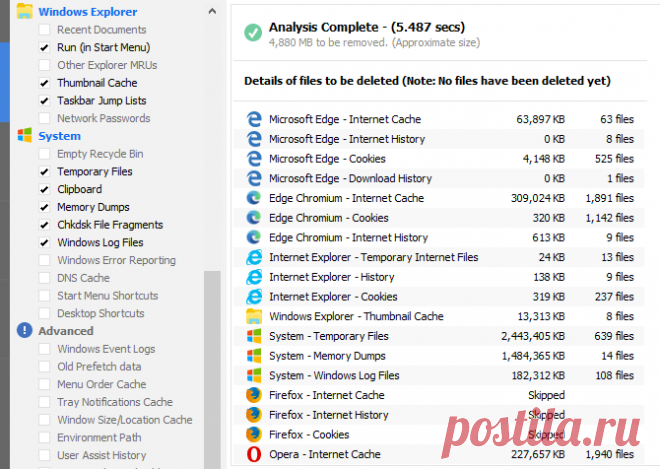Image resolution: width=660 pixels, height=469 pixels.
Task: Uncheck Run (in Start Menu)
Action: (44, 48)
